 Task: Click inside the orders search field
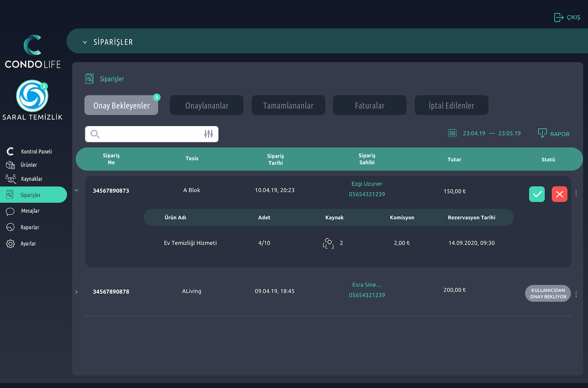149,134
